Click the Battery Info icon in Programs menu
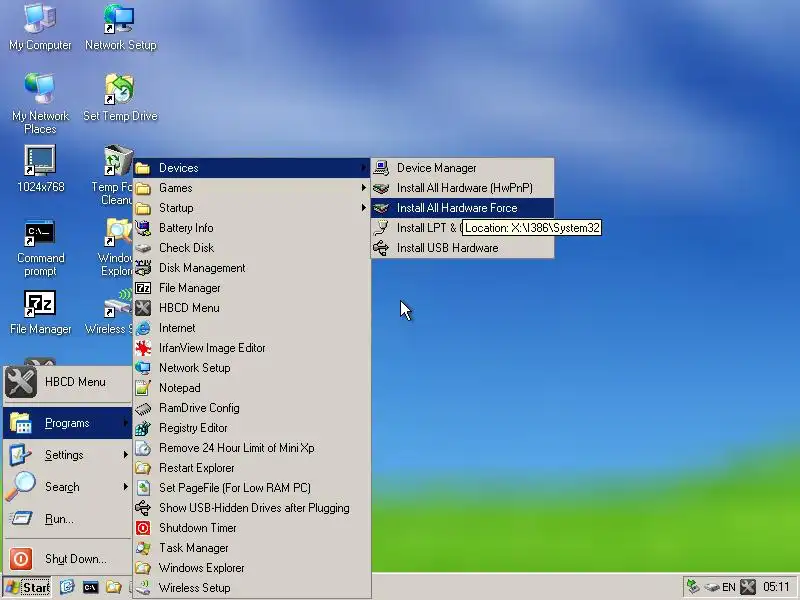Viewport: 800px width, 600px height. [143, 228]
